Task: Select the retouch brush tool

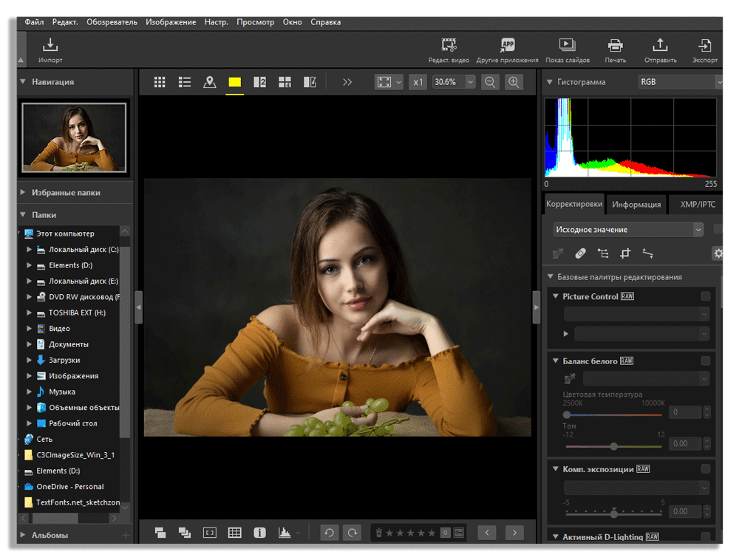Action: point(582,253)
